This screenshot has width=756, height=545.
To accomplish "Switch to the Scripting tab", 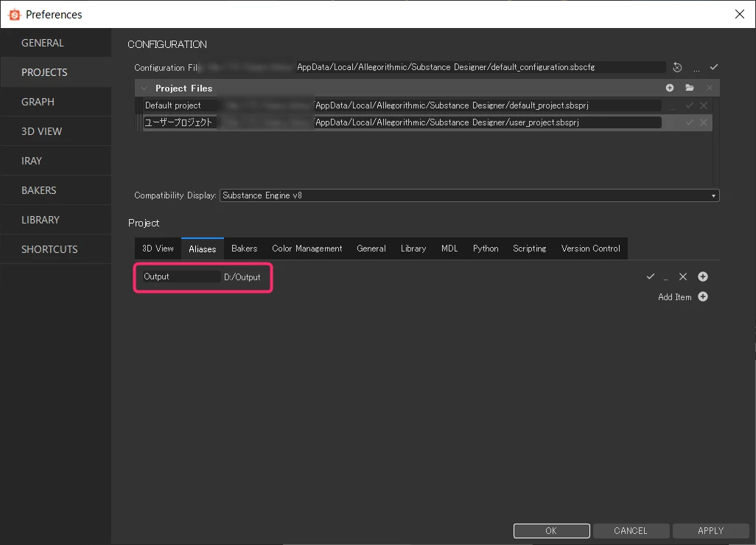I will click(529, 249).
